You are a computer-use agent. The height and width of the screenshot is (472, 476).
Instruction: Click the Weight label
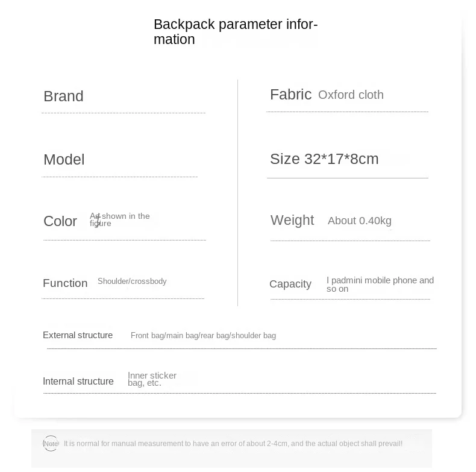pos(292,221)
